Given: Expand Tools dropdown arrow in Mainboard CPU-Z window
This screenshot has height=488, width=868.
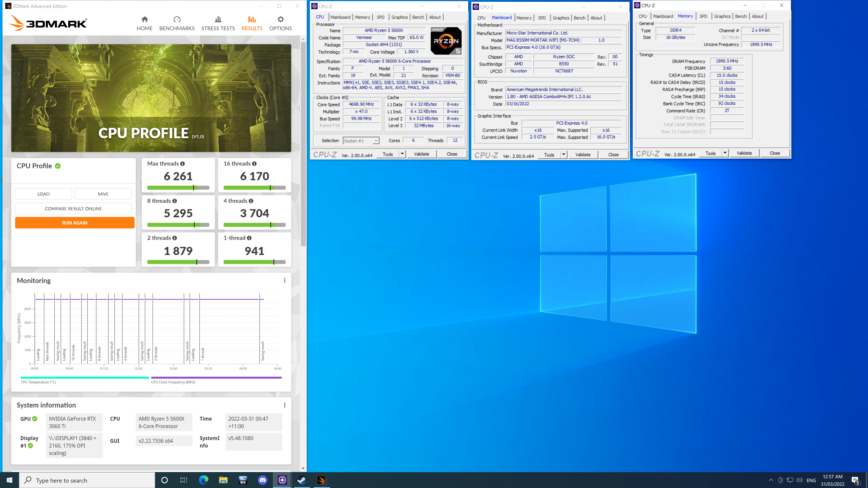Looking at the screenshot, I should coord(563,155).
